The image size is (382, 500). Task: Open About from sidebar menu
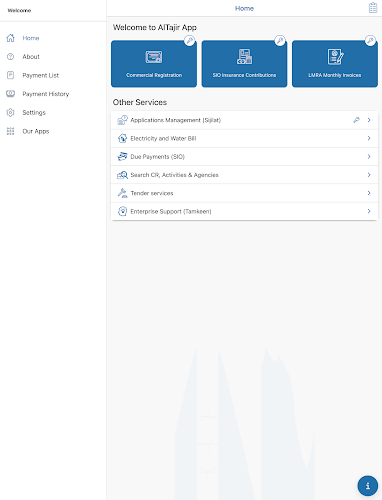(x=31, y=57)
